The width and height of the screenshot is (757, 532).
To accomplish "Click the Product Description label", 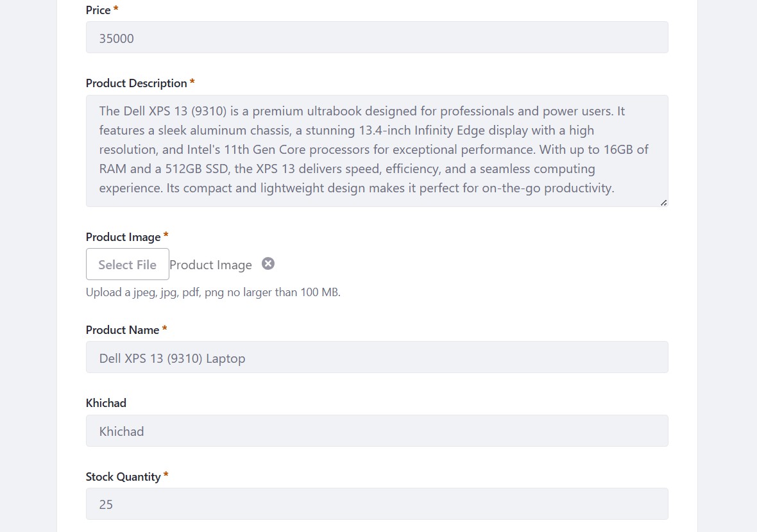I will click(x=136, y=83).
